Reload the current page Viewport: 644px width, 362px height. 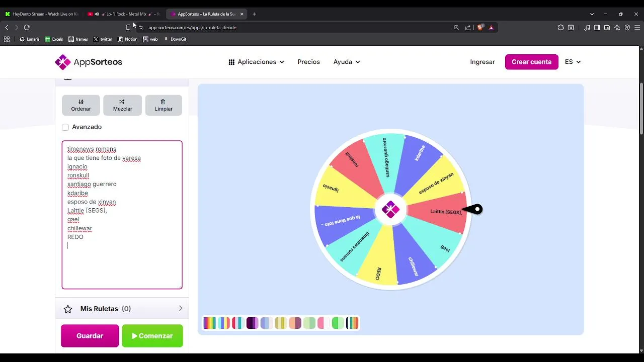coord(27,28)
